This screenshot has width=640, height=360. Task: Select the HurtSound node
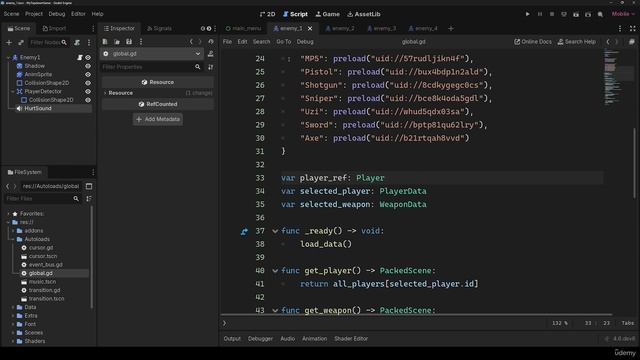coord(38,109)
